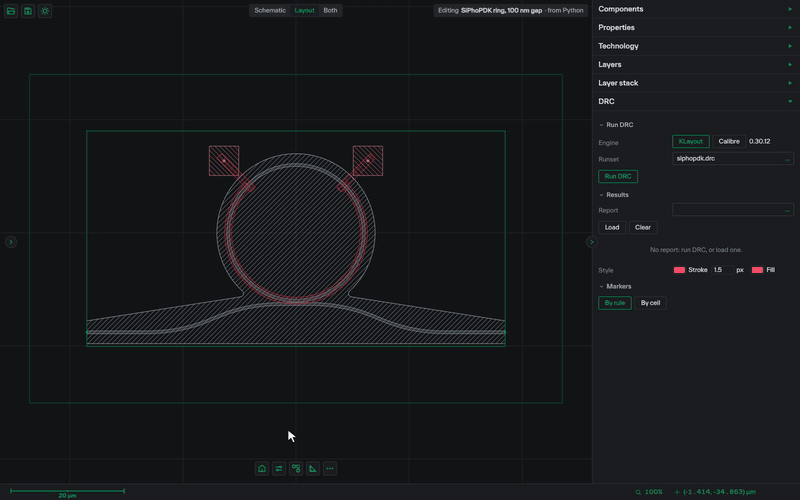Browse runset file with the ellipsis button

(x=787, y=159)
